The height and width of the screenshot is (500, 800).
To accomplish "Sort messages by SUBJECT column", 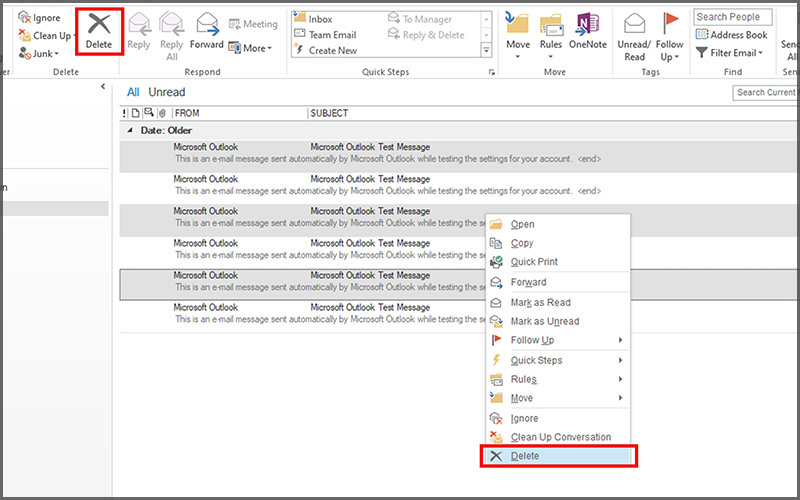I will click(x=329, y=113).
